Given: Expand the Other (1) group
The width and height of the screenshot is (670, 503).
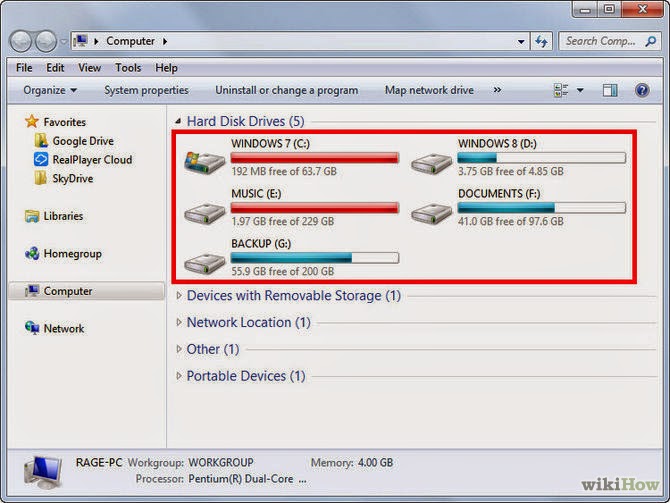Looking at the screenshot, I should (x=179, y=349).
